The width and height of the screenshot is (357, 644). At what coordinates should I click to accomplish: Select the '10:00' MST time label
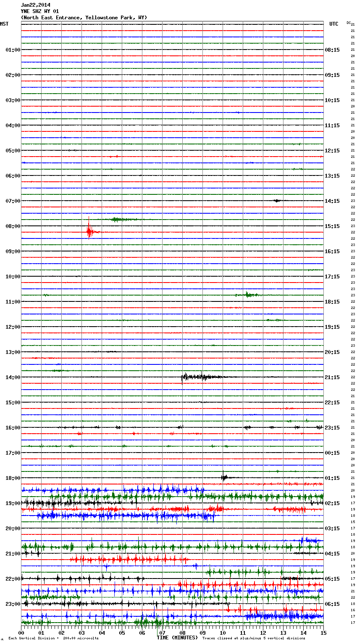click(x=13, y=277)
